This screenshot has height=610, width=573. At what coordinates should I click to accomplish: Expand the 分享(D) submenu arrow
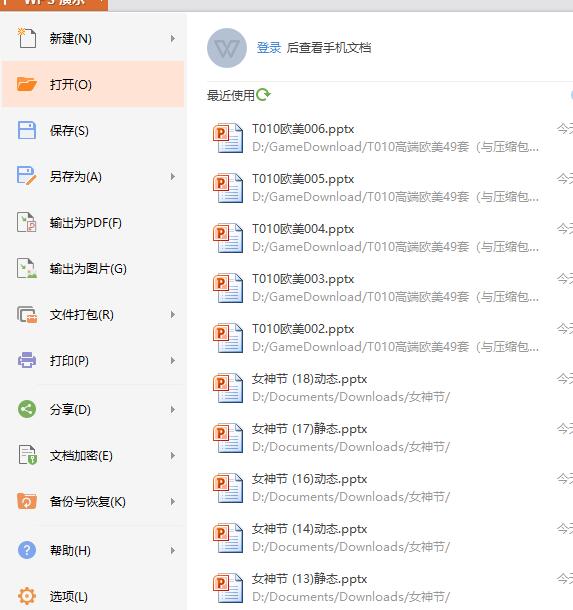(173, 409)
